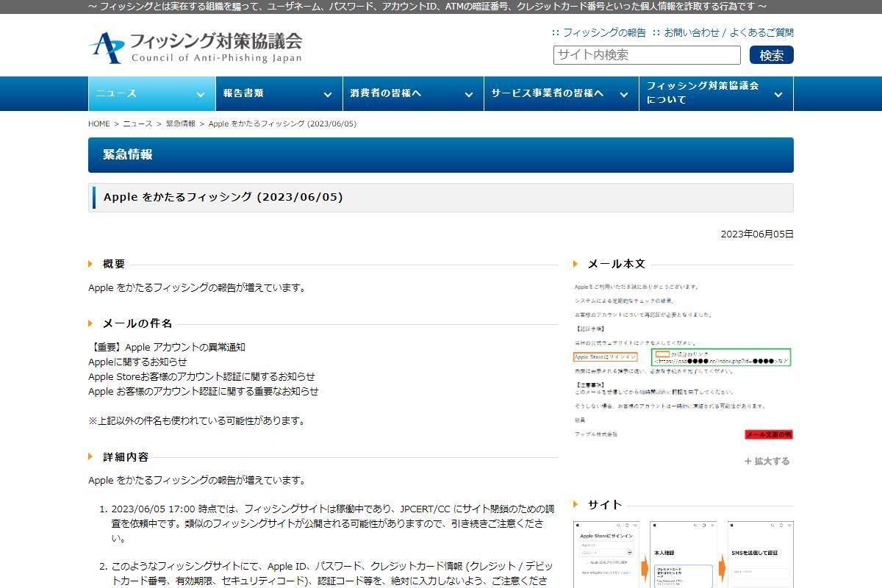Open the 消費者の皆様へ navigation menu
Viewport: 882px width, 588px height.
[x=413, y=93]
